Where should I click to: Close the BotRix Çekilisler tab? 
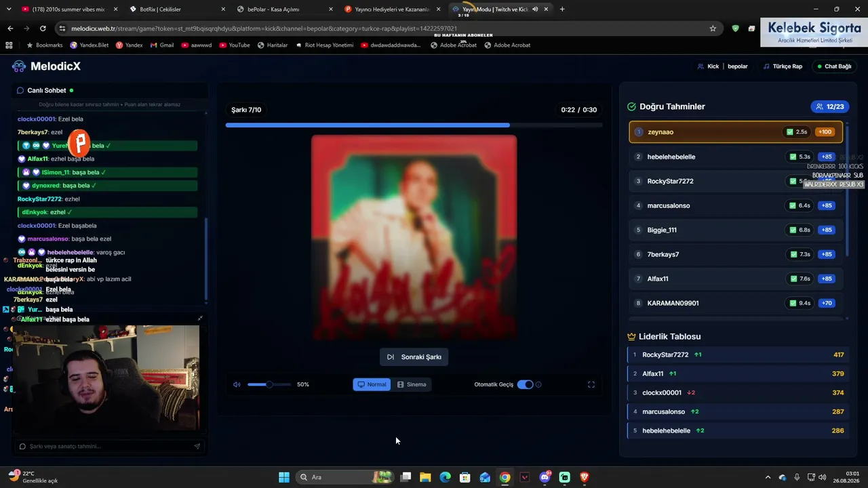point(223,9)
